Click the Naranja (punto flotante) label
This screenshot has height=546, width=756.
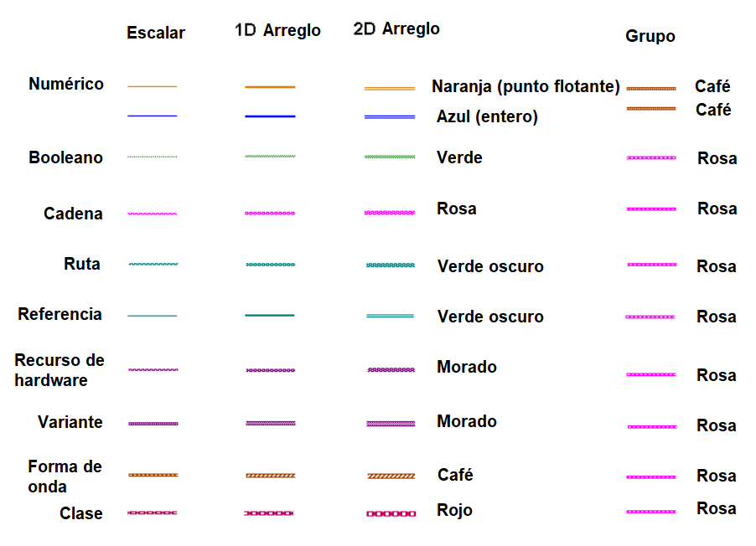pos(526,86)
